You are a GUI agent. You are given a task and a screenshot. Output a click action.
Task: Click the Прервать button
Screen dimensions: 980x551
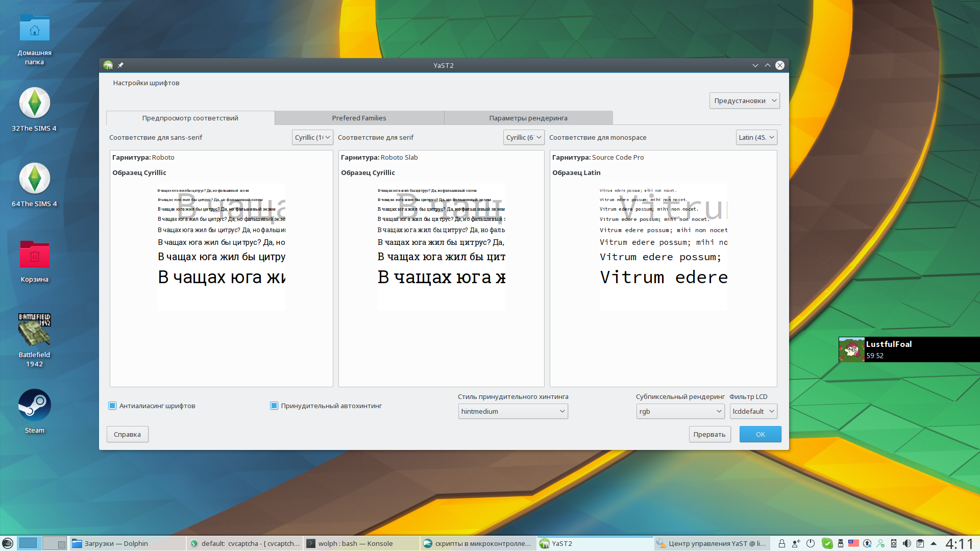709,434
